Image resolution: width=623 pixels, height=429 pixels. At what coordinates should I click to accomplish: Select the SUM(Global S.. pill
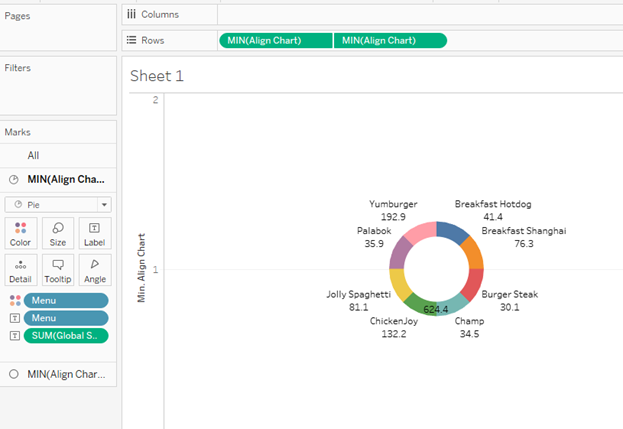click(x=66, y=336)
